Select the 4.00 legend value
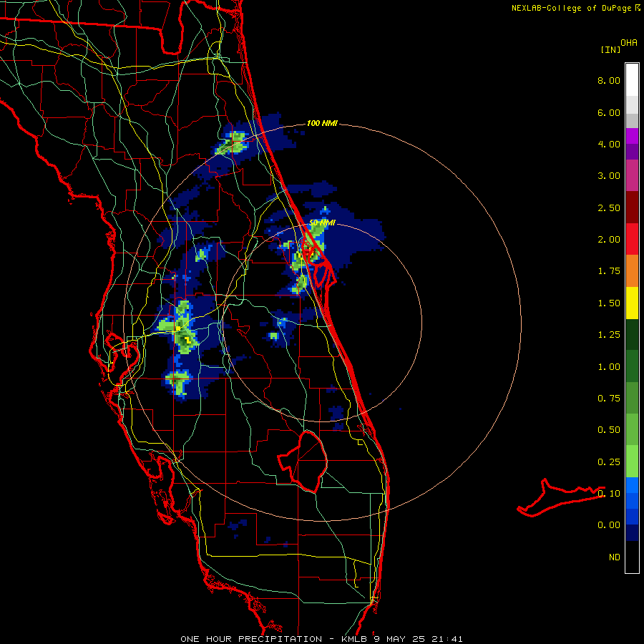The width and height of the screenshot is (644, 644). click(x=609, y=144)
